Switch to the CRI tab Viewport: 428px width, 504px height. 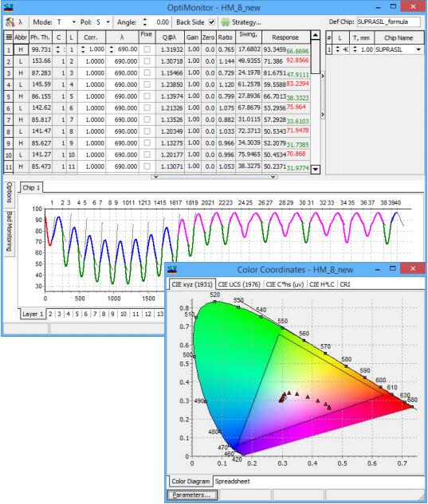click(x=345, y=284)
